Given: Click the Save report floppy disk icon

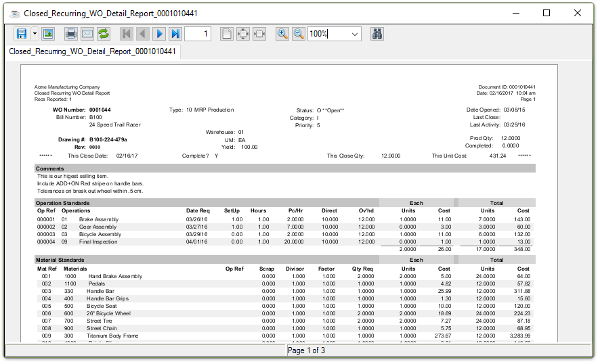Looking at the screenshot, I should coord(22,34).
